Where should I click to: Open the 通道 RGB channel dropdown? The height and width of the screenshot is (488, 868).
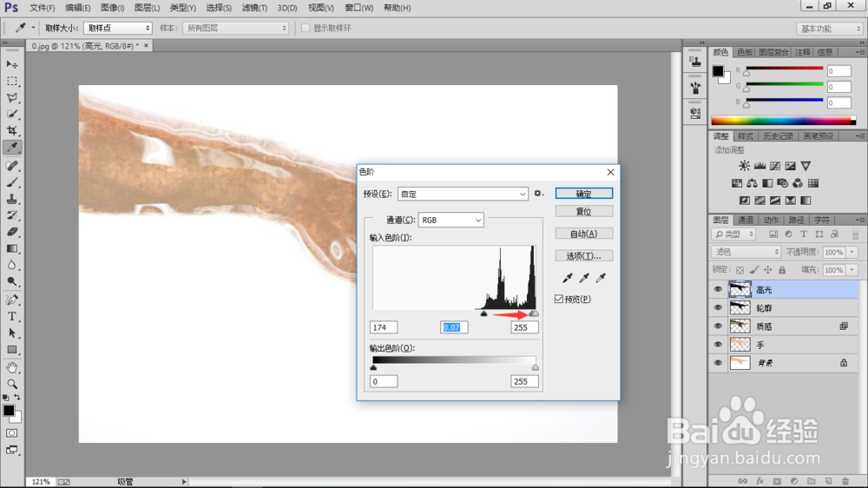coord(450,220)
